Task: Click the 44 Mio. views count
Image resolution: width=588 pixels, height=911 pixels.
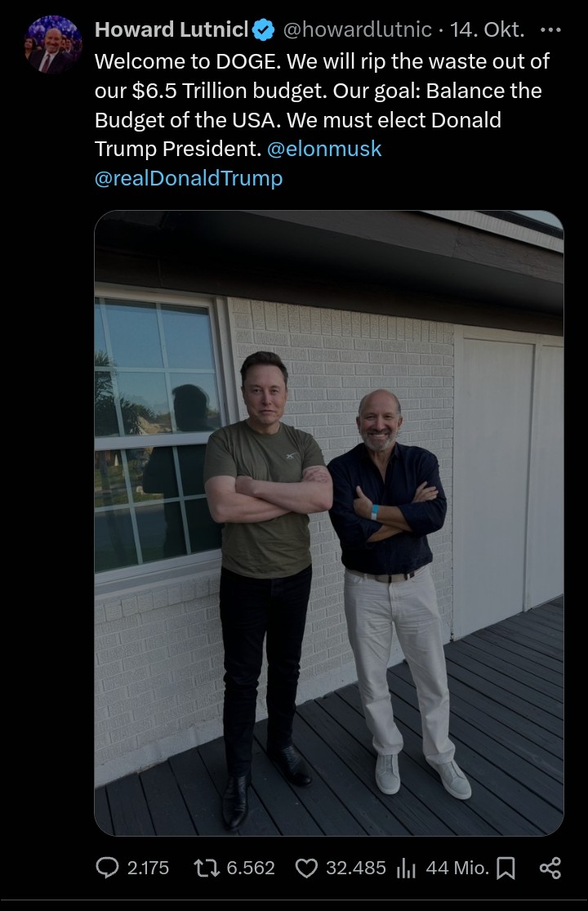Action: click(x=457, y=868)
